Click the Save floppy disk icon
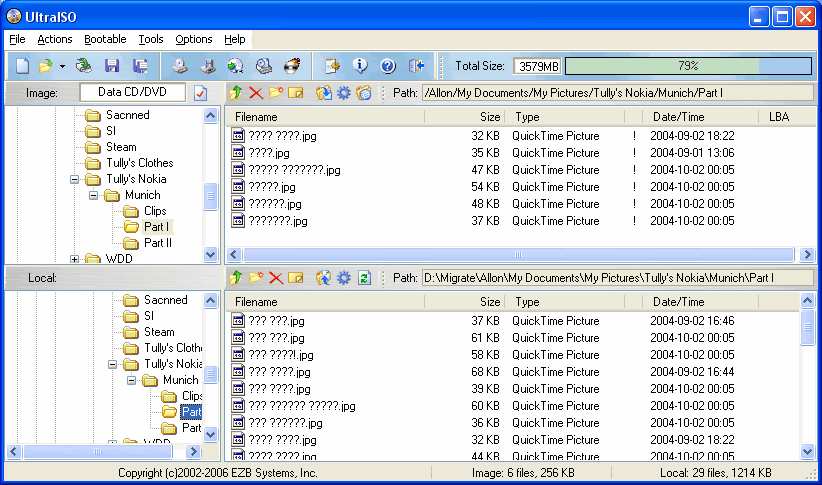822x485 pixels. click(x=112, y=66)
